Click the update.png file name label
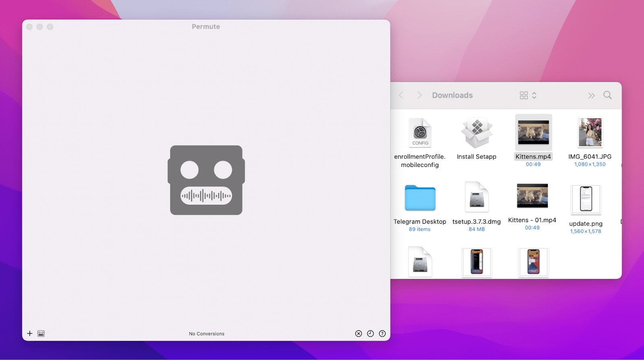The width and height of the screenshot is (644, 360). click(586, 224)
